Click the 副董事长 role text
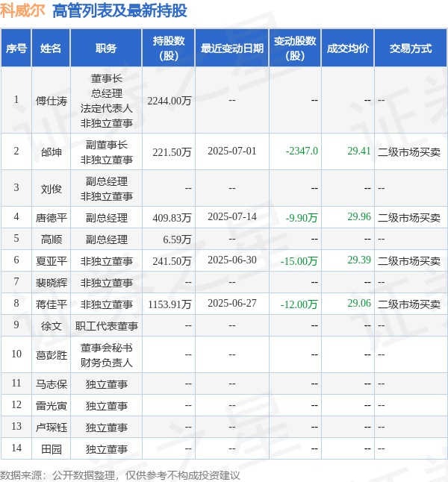Viewport: 448px width, 482px height. tap(107, 145)
